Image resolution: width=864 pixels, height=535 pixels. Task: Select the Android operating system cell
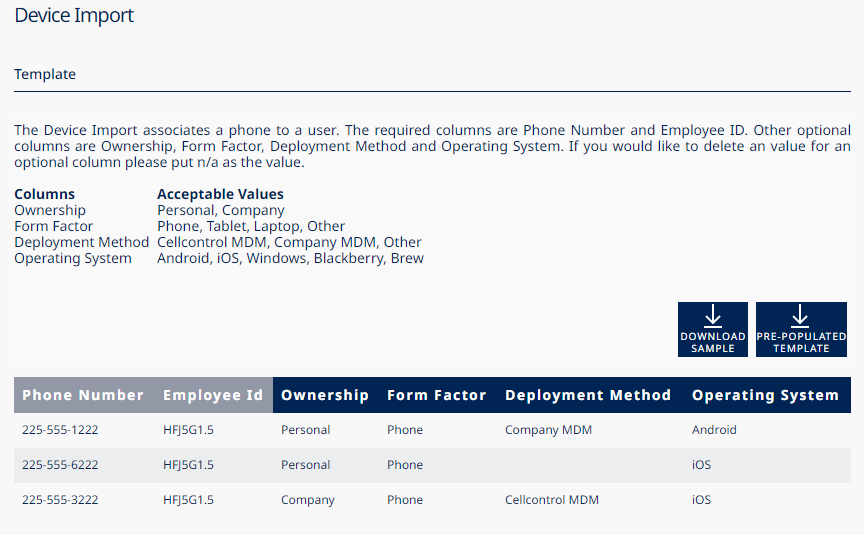(x=714, y=430)
